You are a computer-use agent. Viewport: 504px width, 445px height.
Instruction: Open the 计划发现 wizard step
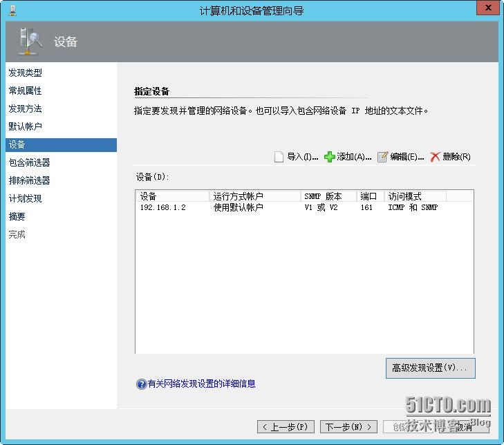tap(25, 198)
